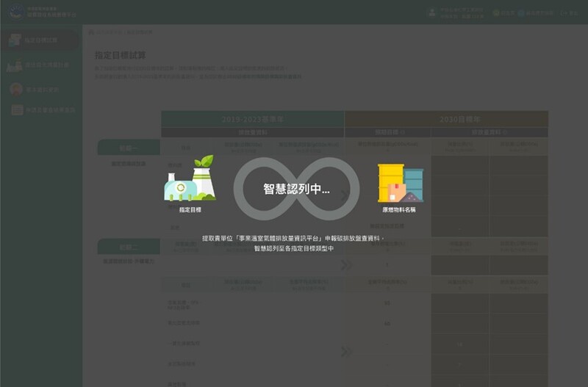Click the 智慧認列中 infinity loading indicator
Image resolution: width=588 pixels, height=387 pixels.
point(296,189)
